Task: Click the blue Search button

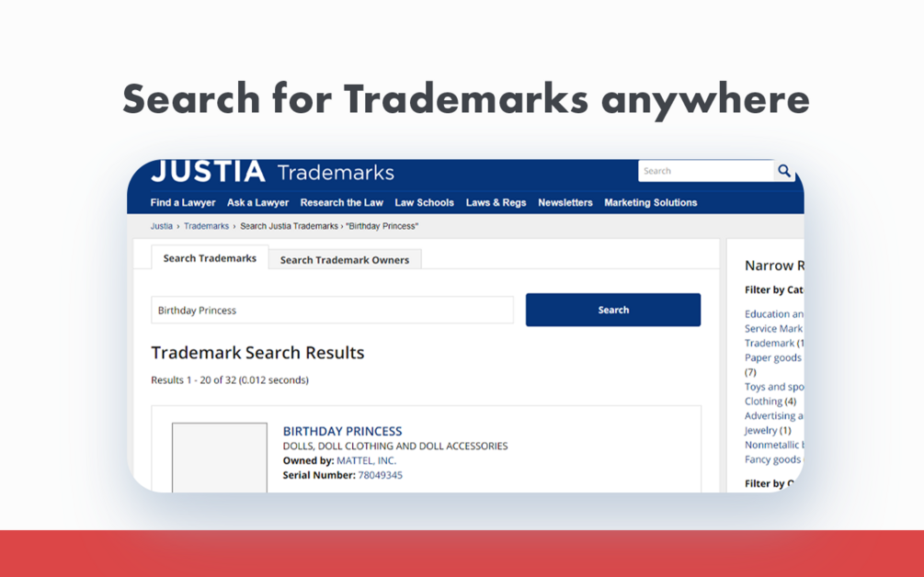Action: tap(613, 310)
